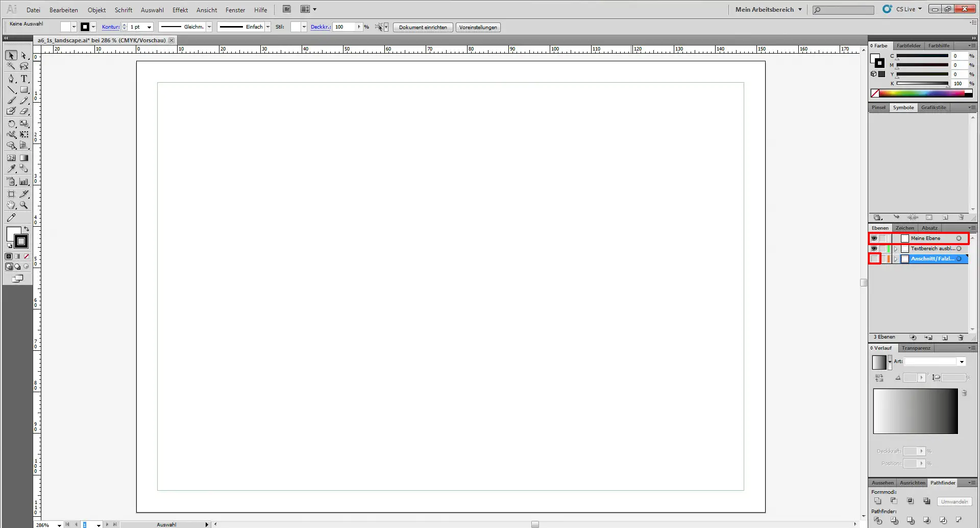Expand the Textbereich layer contents
Screen dimensions: 980x528
[896, 249]
